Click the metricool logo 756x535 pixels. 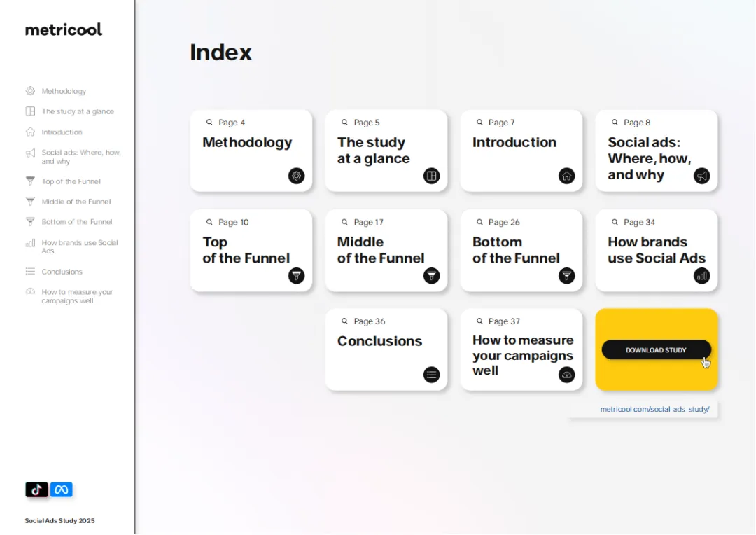64,30
